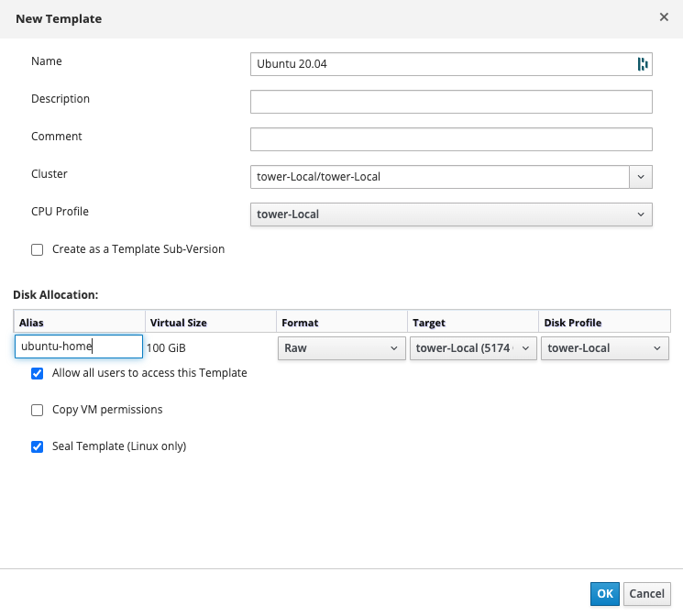Close the New Template dialog

664,17
